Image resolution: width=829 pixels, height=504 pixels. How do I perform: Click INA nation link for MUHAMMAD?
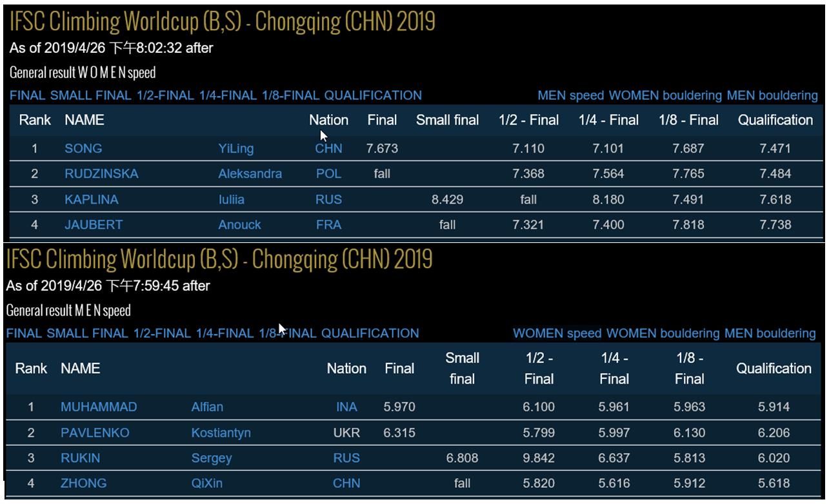346,407
